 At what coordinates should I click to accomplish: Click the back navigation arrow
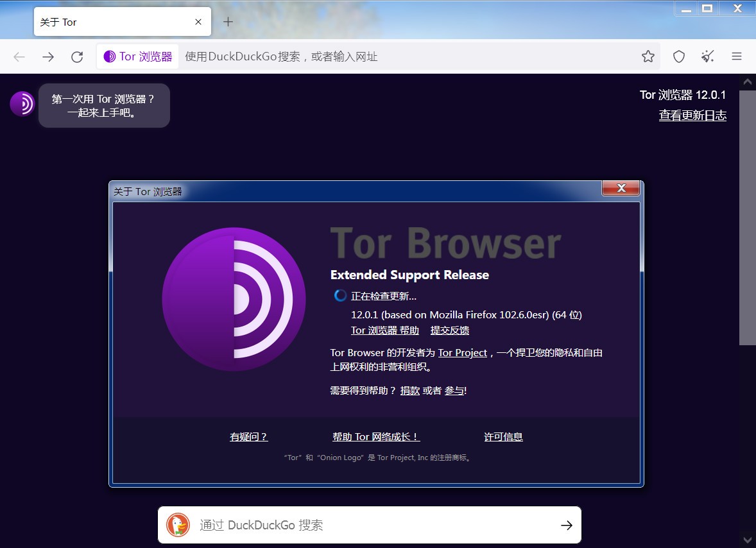pos(19,57)
